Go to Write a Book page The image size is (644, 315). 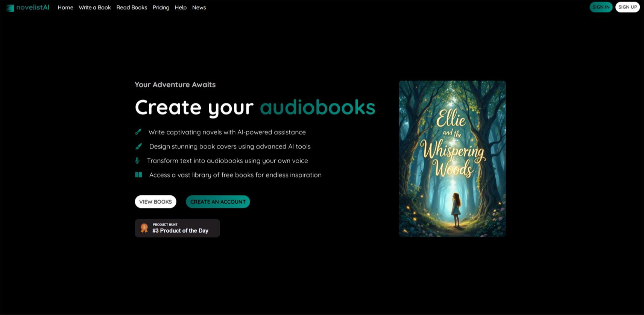click(95, 8)
